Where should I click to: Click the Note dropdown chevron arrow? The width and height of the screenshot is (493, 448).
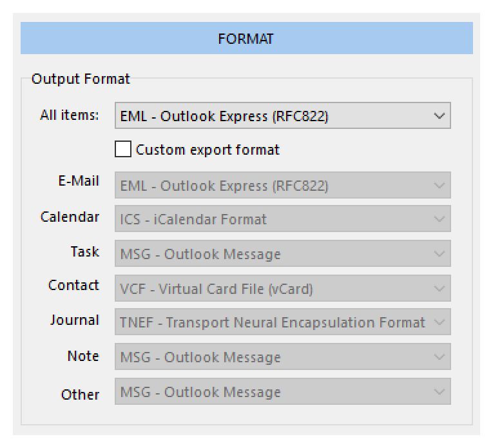click(x=440, y=357)
